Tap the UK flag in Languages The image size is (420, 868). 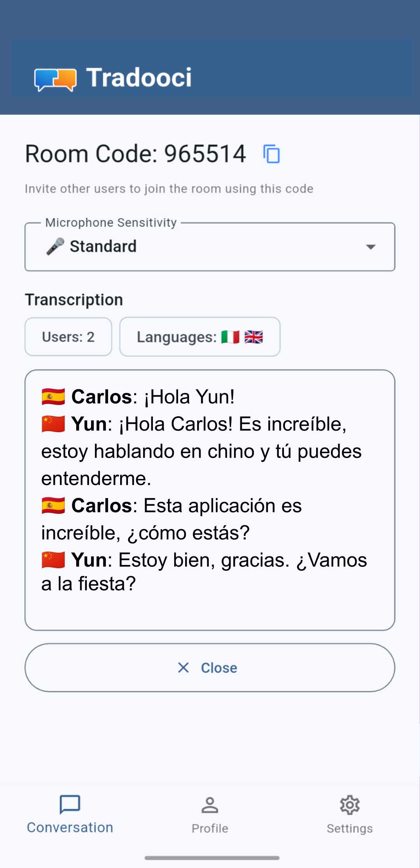click(x=254, y=337)
